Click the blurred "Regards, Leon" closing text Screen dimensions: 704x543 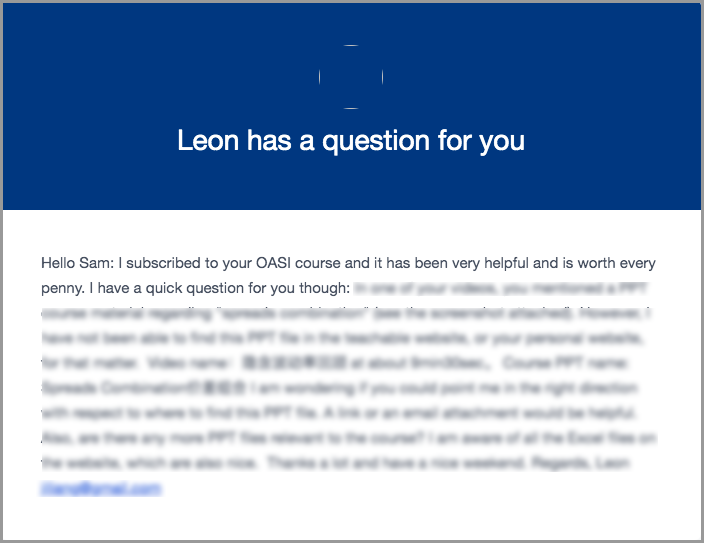(x=581, y=463)
